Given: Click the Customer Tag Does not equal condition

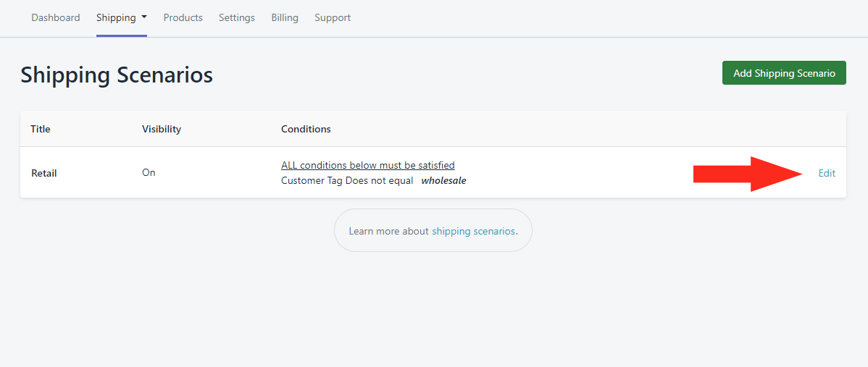Looking at the screenshot, I should pos(347,180).
